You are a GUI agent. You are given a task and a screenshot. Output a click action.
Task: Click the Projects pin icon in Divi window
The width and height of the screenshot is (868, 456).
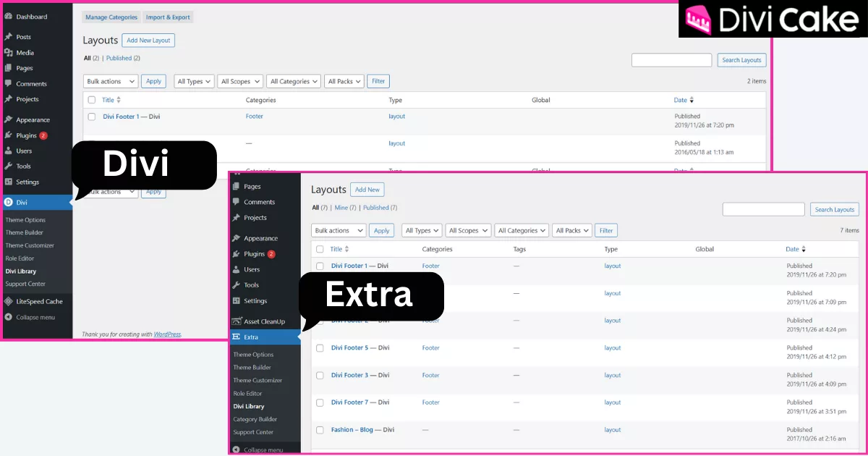point(9,99)
